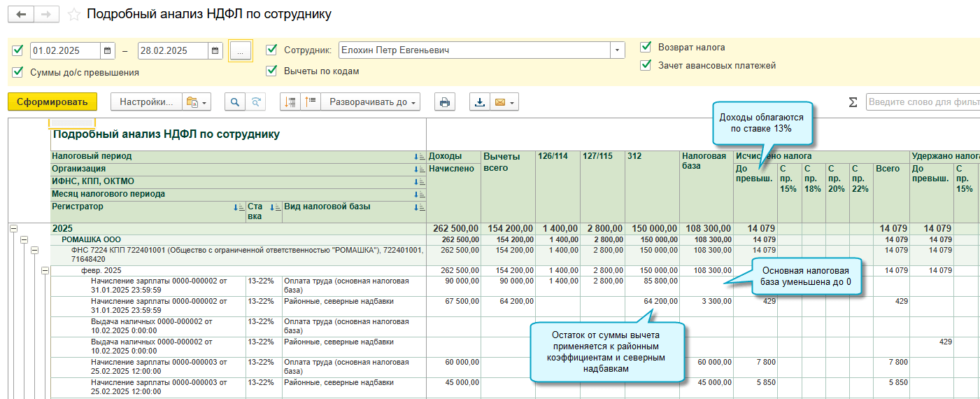Toggle 'Зачет авансовых платежей' checkbox
Screen dimensions: 980x399
[x=646, y=66]
